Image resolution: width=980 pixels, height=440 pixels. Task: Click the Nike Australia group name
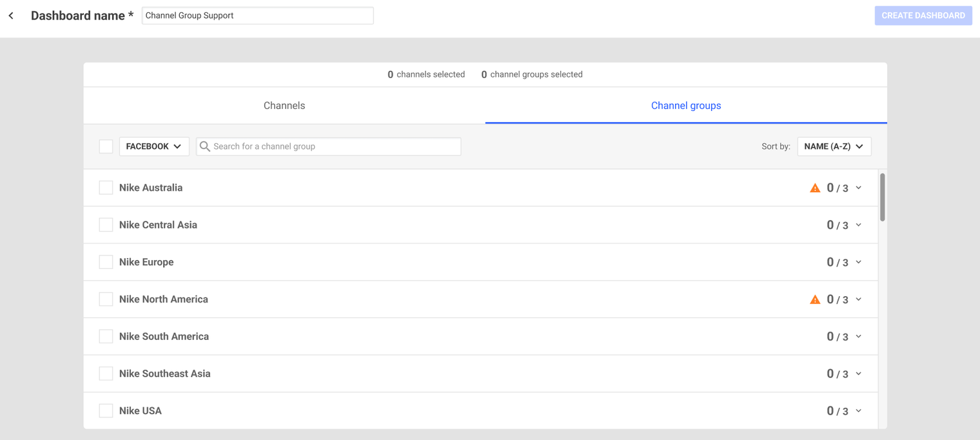tap(151, 188)
